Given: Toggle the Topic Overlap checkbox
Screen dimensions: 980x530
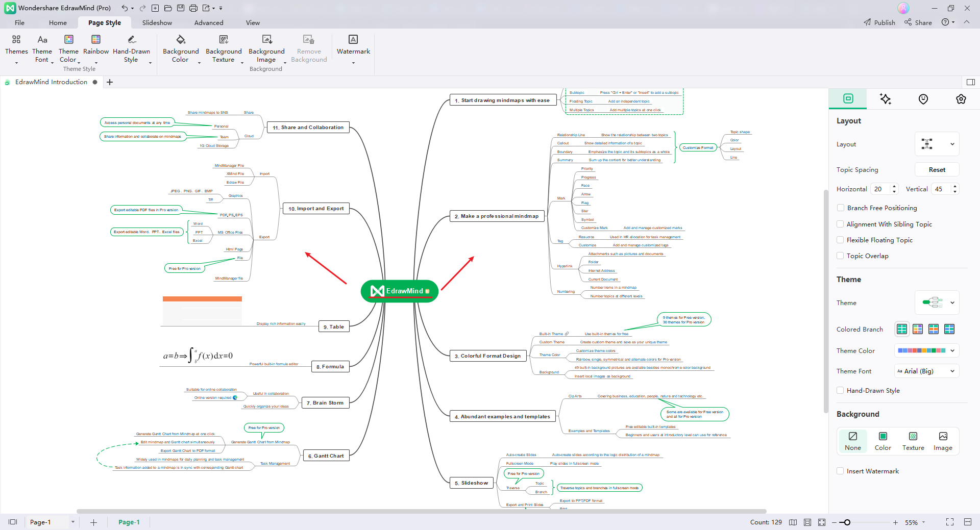Looking at the screenshot, I should click(x=840, y=256).
